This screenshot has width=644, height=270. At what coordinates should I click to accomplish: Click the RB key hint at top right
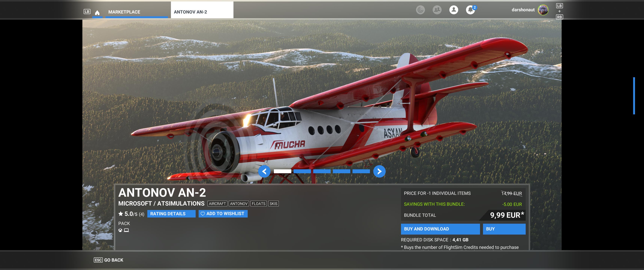pyautogui.click(x=559, y=17)
